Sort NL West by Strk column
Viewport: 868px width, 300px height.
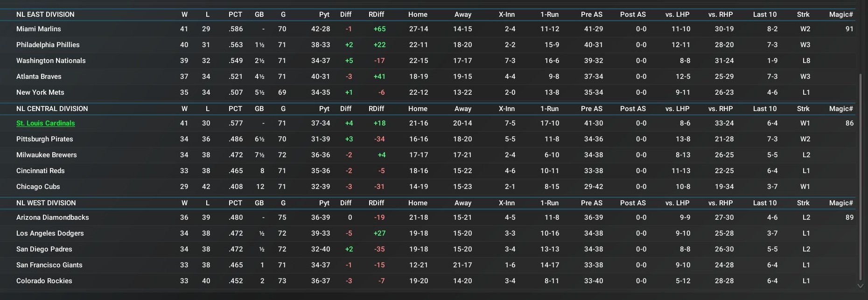pyautogui.click(x=803, y=203)
